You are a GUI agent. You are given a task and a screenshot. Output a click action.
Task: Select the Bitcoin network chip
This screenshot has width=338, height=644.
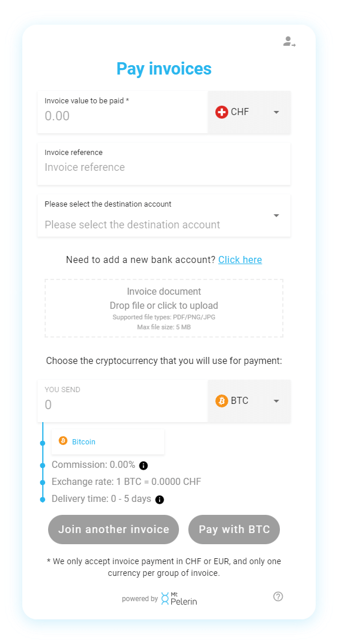pyautogui.click(x=107, y=441)
